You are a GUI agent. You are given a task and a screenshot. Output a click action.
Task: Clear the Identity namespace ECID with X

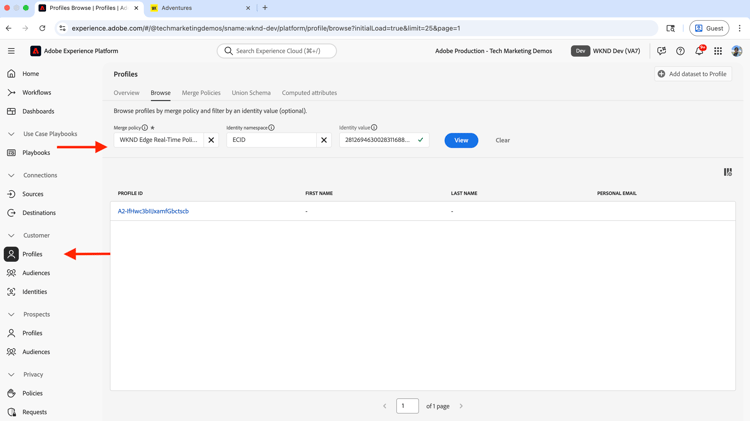[x=324, y=140]
